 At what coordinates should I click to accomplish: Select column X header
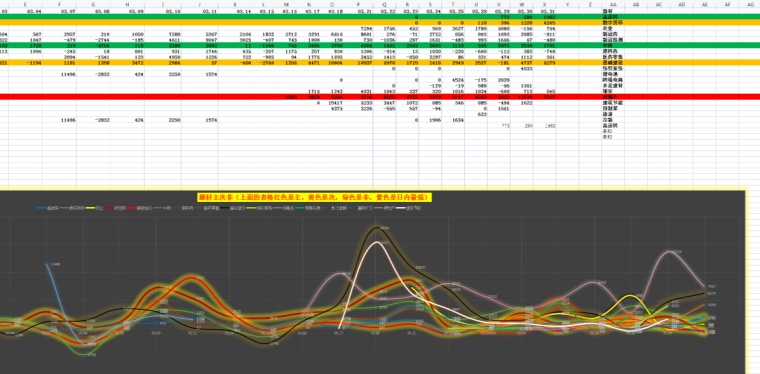coord(545,4)
